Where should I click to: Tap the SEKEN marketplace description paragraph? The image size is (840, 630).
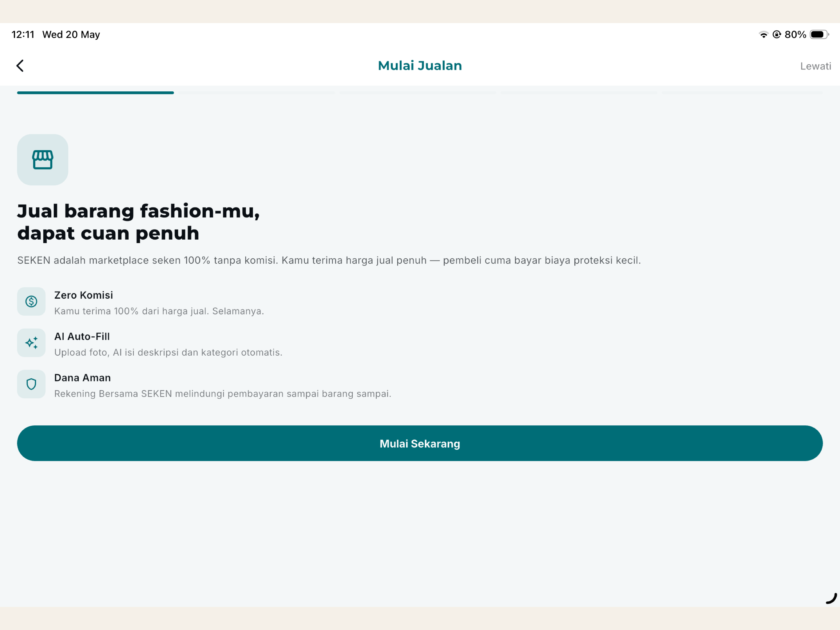pyautogui.click(x=329, y=260)
